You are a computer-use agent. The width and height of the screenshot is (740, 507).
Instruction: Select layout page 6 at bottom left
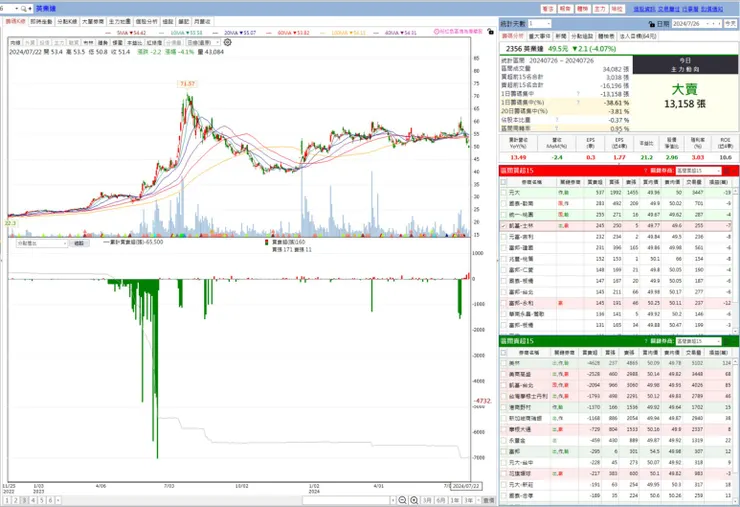pyautogui.click(x=50, y=500)
